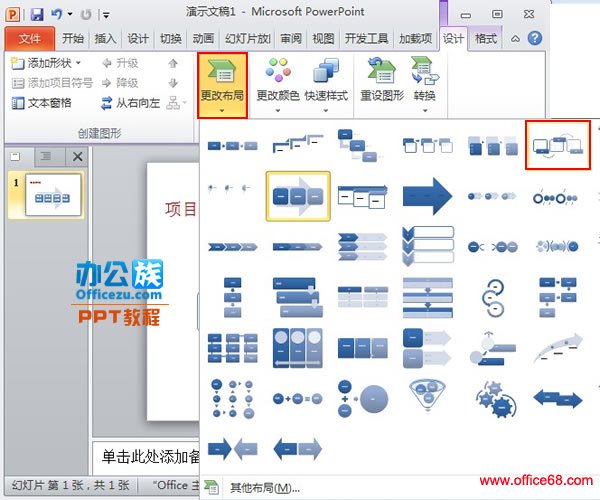The image size is (600, 500).
Task: Choose the closed chevron process layout
Action: 298,247
